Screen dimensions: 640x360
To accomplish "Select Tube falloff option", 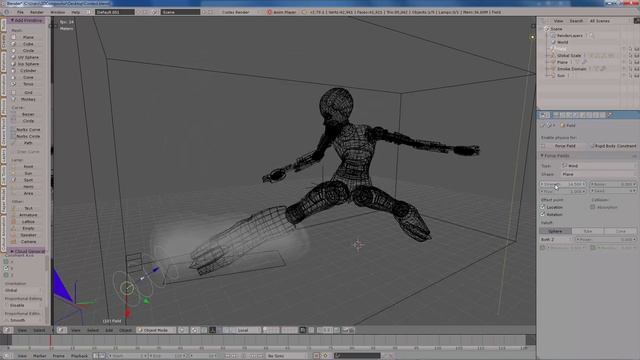I will (588, 231).
